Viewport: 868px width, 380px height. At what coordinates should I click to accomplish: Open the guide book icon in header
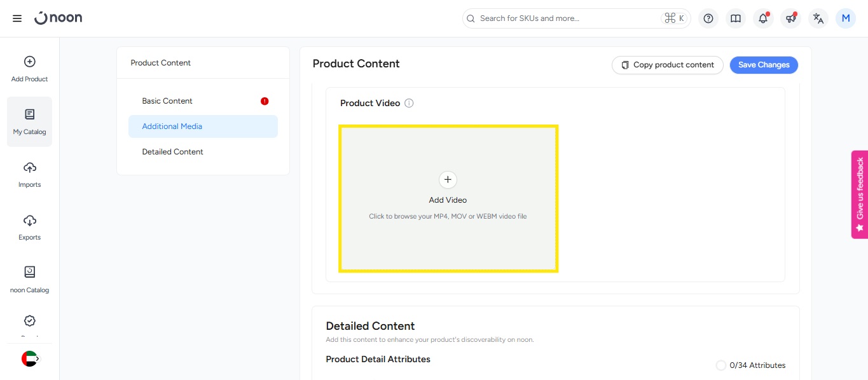(736, 18)
